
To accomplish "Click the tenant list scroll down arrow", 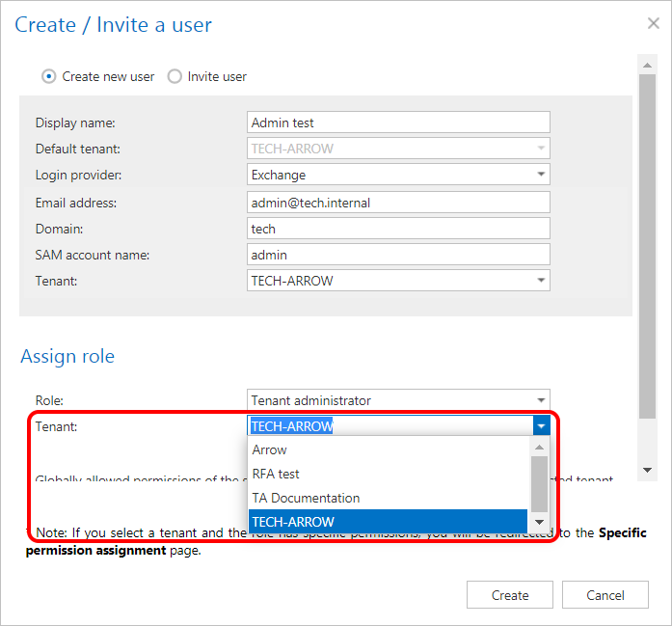I will (540, 522).
